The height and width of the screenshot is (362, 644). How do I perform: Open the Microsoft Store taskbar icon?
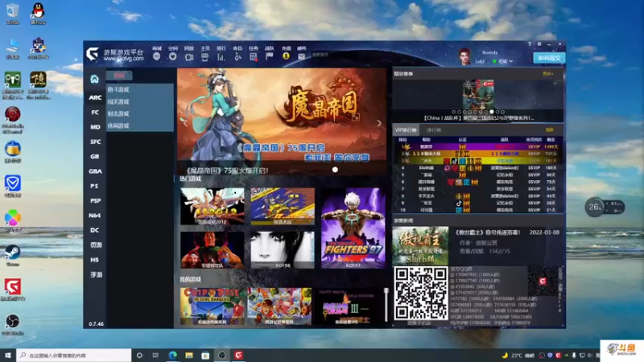coord(205,355)
